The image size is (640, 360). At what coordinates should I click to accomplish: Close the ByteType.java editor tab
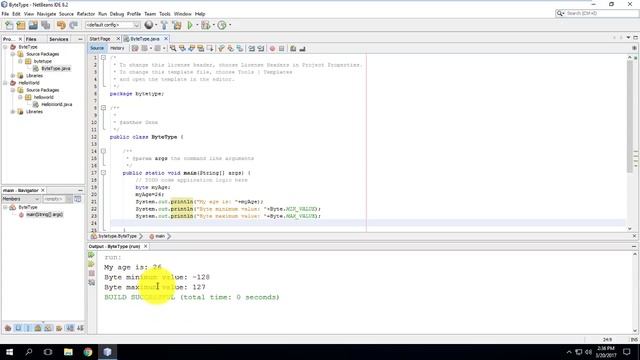(x=166, y=39)
